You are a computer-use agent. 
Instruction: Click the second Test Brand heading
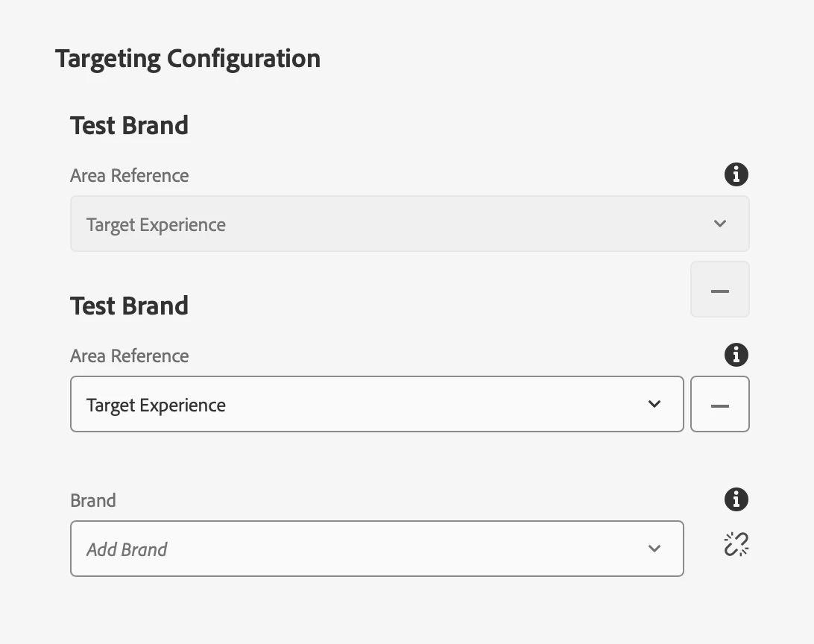pyautogui.click(x=129, y=306)
